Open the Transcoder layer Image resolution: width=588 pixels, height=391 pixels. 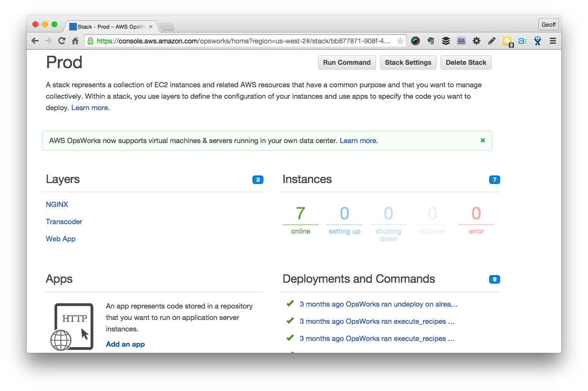point(64,222)
